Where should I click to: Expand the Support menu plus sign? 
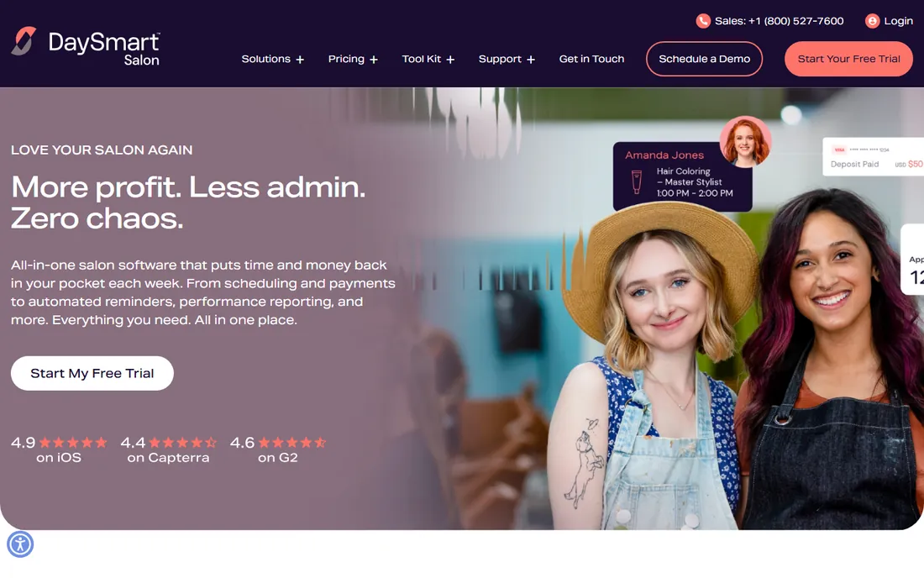click(531, 60)
